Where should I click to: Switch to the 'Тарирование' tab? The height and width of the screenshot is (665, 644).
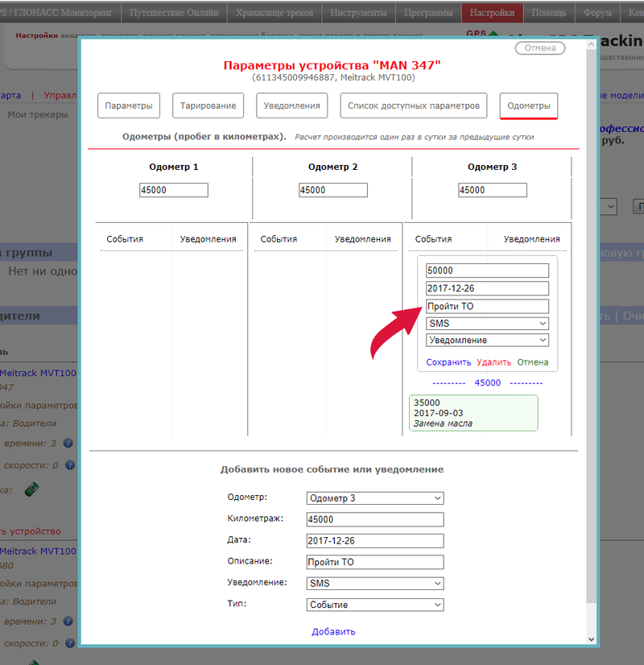coord(208,106)
